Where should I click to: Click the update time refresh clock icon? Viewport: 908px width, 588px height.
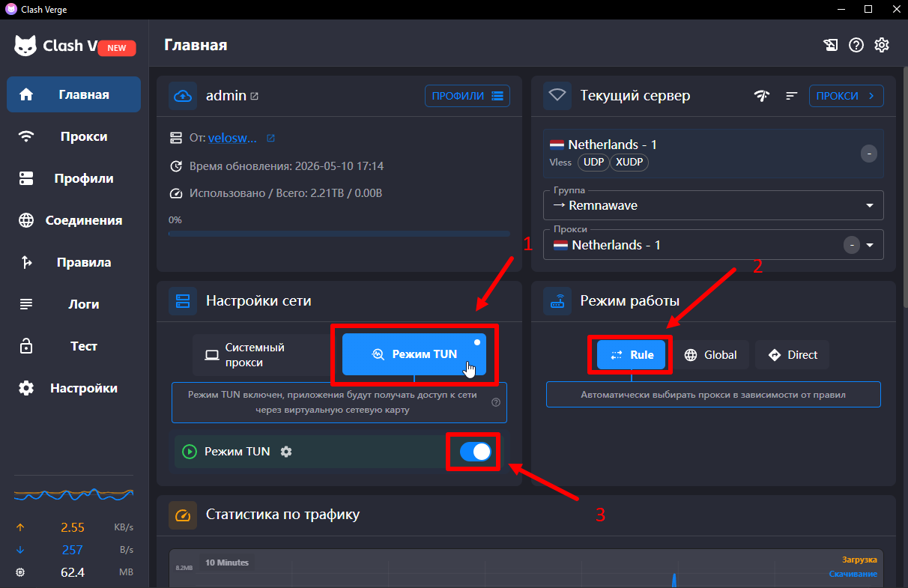(x=176, y=166)
